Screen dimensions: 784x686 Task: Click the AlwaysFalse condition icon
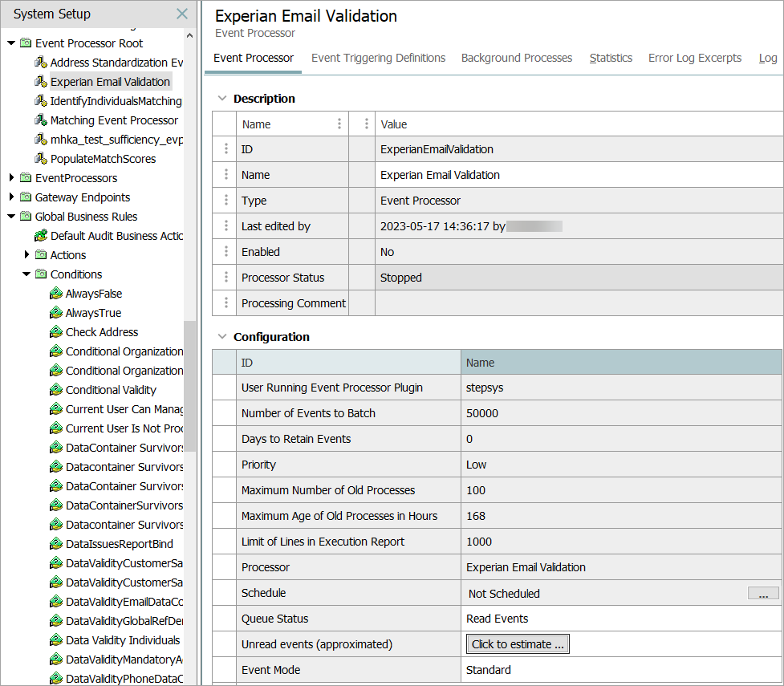click(x=56, y=294)
